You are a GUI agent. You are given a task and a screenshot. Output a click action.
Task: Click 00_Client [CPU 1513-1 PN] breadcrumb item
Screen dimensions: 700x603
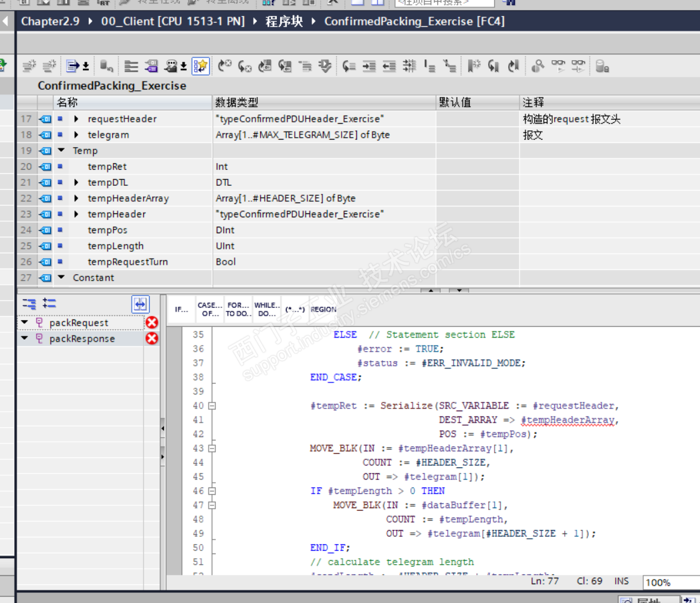pos(172,21)
